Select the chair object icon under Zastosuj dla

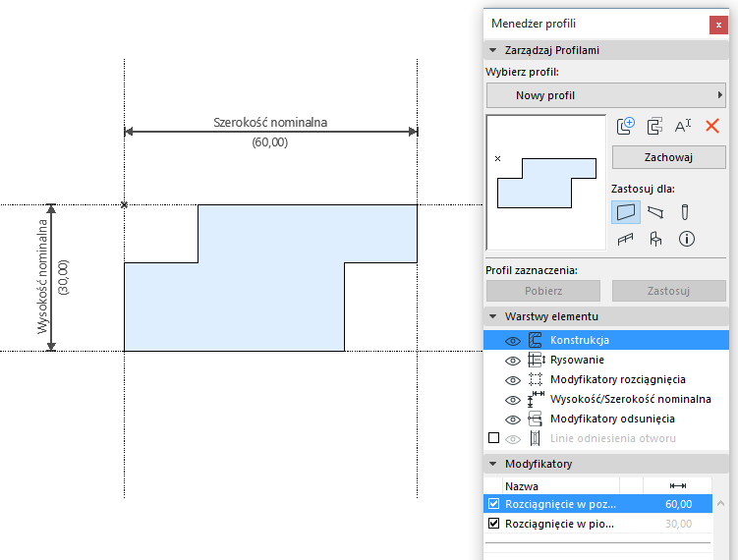click(655, 239)
